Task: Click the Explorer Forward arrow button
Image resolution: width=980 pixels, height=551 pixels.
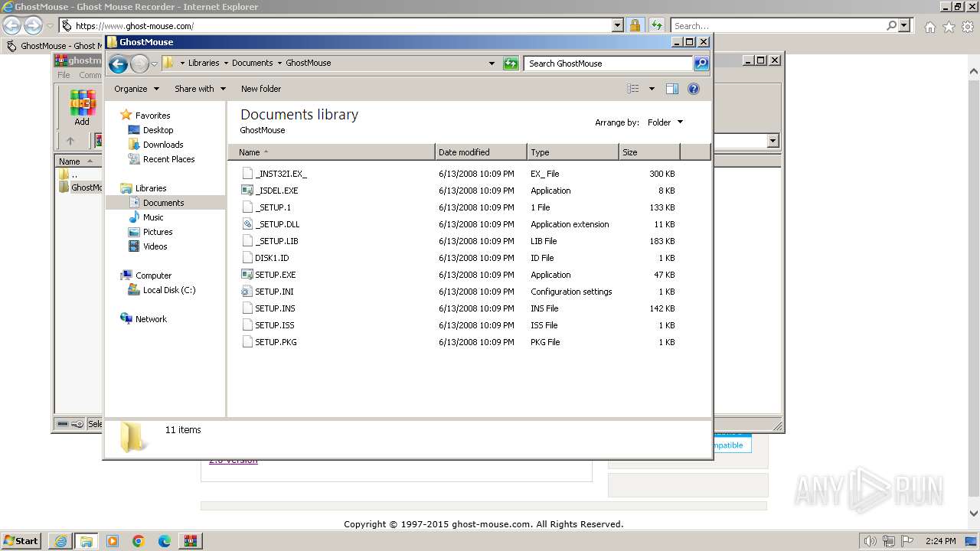Action: [x=139, y=64]
